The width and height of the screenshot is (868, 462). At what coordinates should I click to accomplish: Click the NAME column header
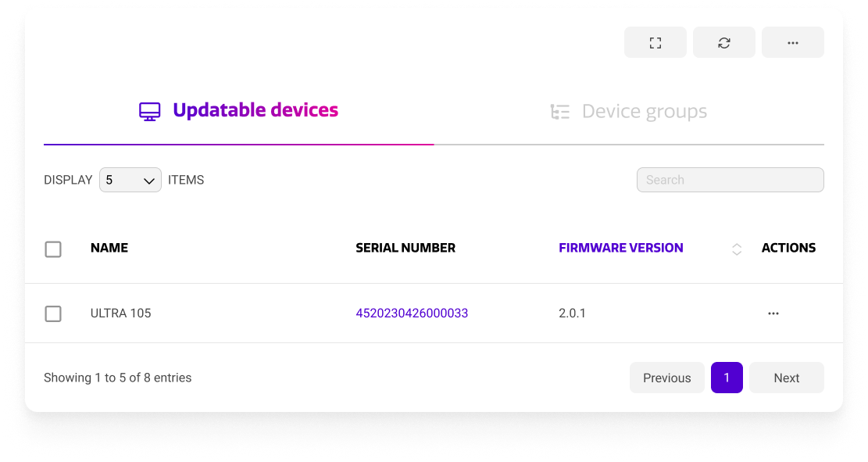click(x=109, y=248)
